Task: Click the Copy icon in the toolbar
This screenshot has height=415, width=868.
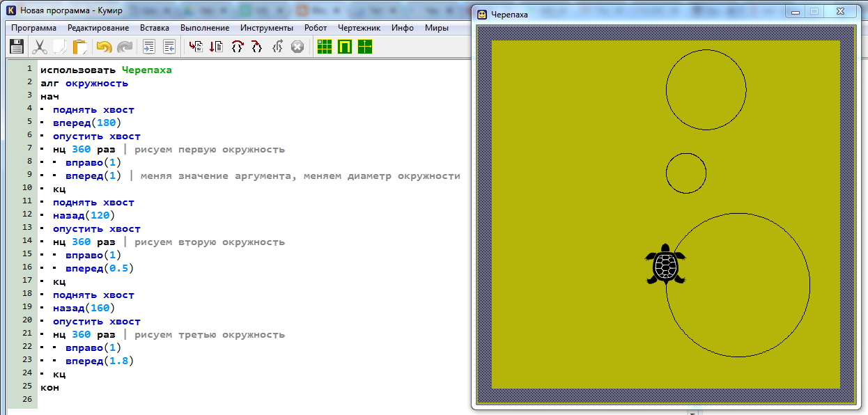Action: pyautogui.click(x=60, y=47)
